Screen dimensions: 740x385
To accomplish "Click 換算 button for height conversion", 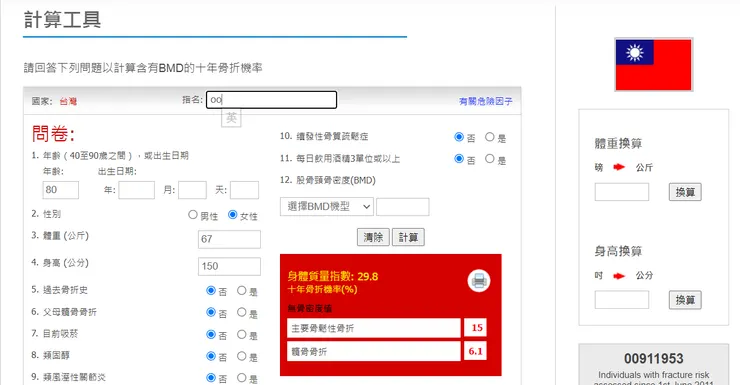I will [685, 300].
